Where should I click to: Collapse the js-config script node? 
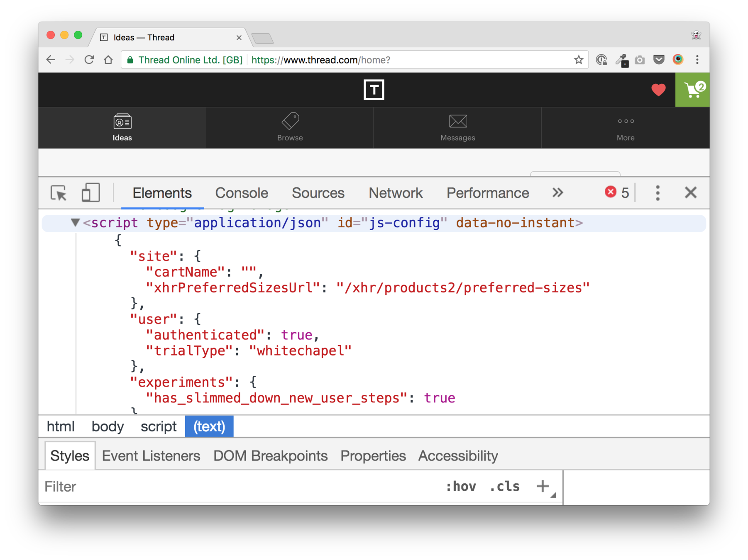(x=75, y=223)
